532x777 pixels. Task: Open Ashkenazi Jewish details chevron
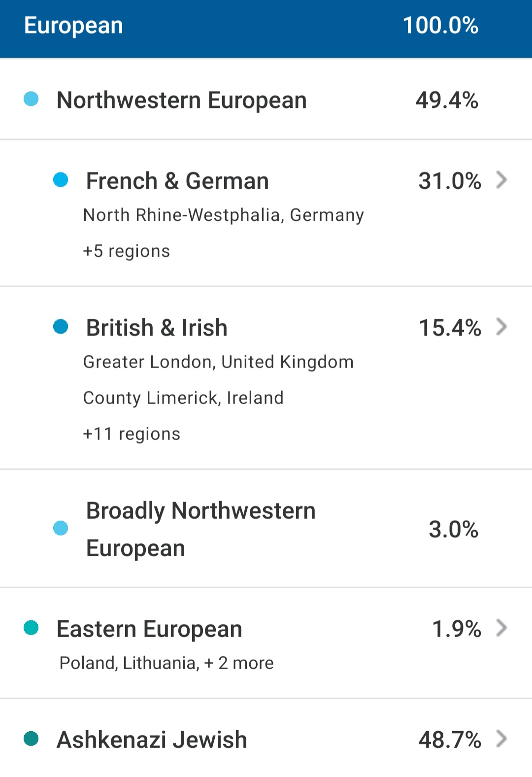click(501, 739)
